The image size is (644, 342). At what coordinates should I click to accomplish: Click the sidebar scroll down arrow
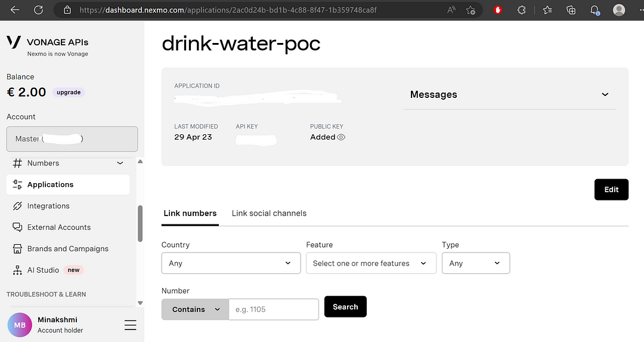140,303
